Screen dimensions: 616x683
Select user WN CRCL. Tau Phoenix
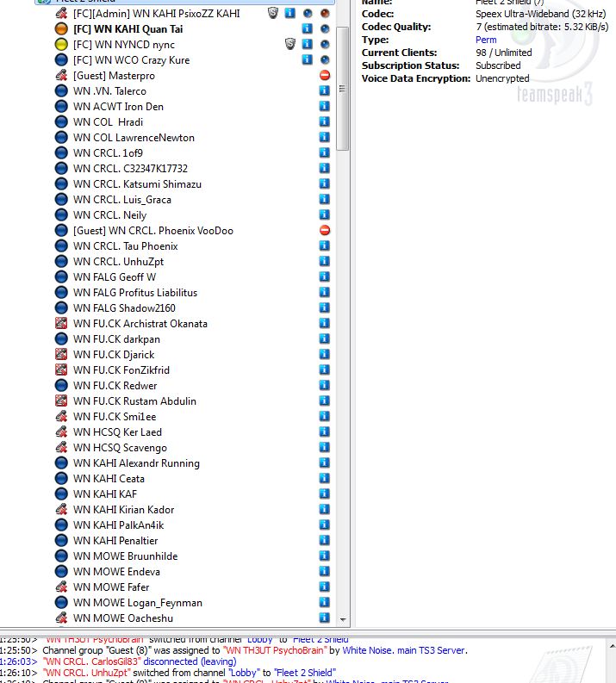[x=126, y=245]
